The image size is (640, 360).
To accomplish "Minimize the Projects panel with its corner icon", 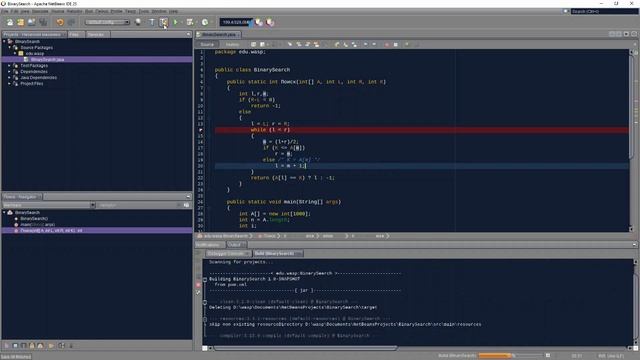I will click(188, 34).
